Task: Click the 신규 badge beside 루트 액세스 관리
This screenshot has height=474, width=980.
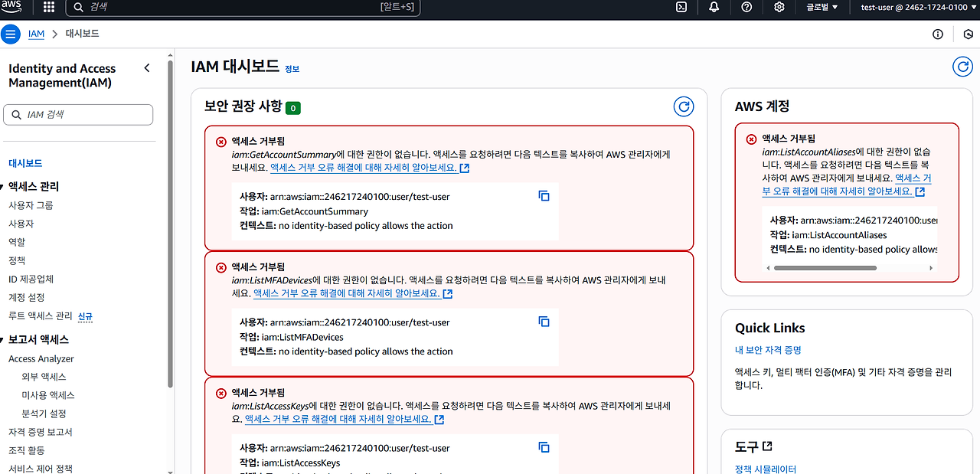Action: coord(85,316)
